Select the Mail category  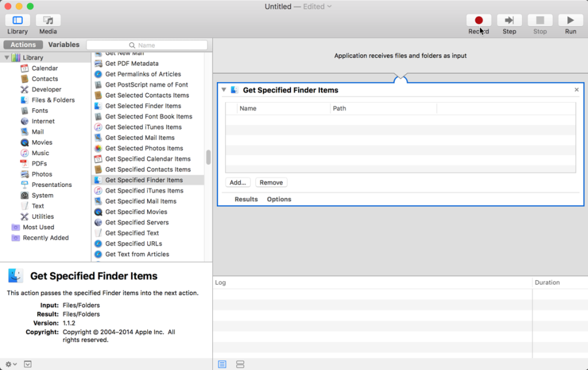point(38,132)
